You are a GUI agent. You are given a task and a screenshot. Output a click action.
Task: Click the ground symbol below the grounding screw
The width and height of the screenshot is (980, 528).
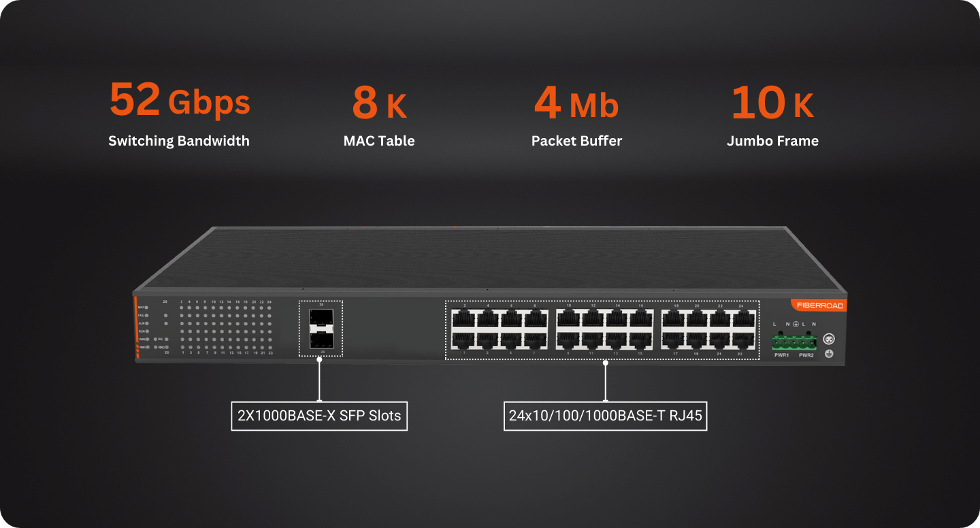829,354
